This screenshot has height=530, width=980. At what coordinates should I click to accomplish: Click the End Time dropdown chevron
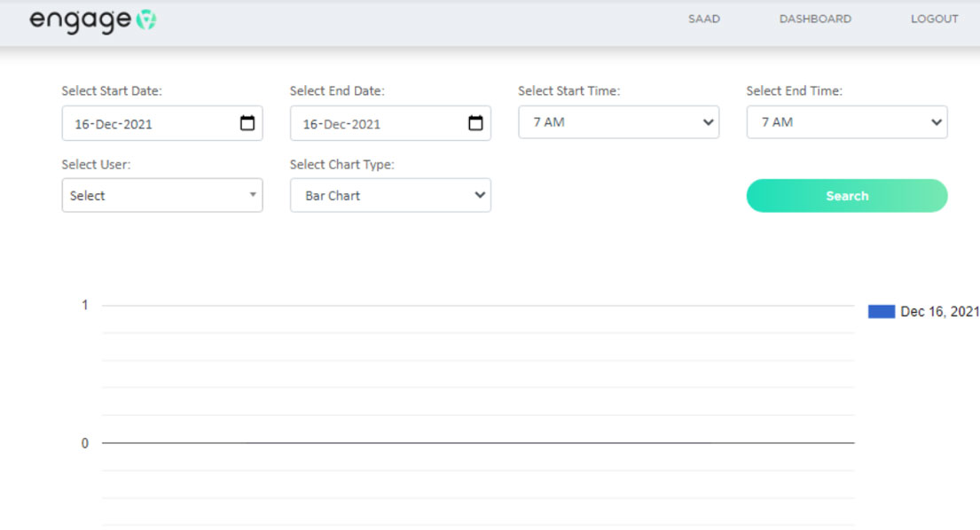point(936,122)
